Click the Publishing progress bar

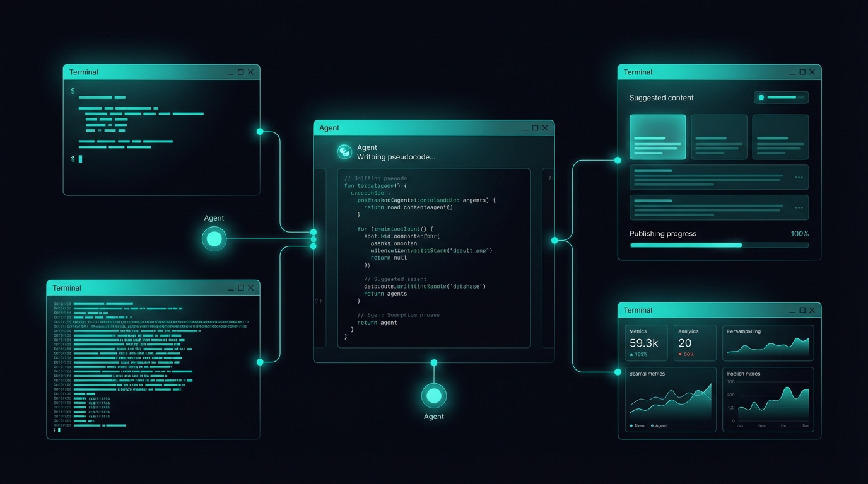pos(718,245)
